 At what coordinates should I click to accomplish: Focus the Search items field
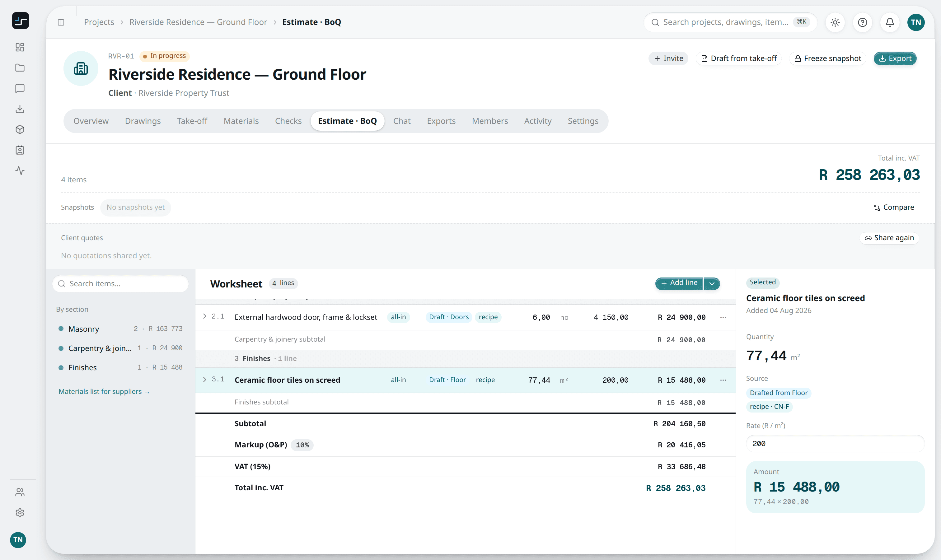point(120,284)
